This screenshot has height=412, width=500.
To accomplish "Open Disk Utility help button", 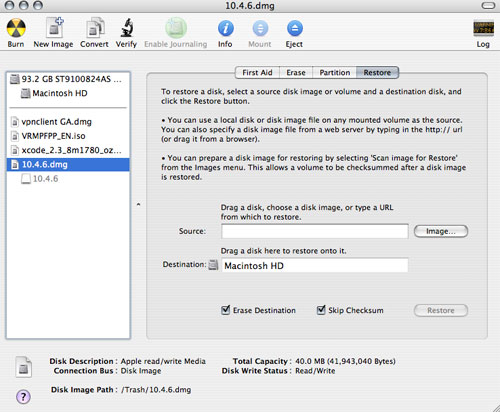I will (x=23, y=397).
